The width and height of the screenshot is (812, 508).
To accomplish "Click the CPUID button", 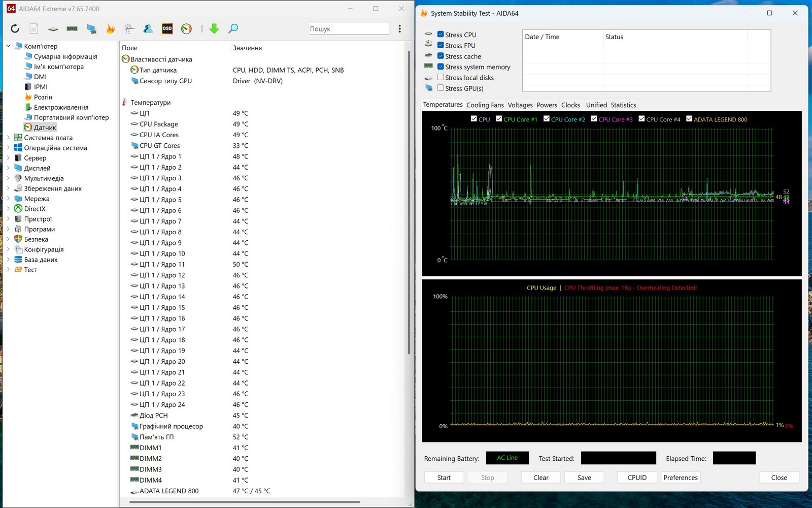I will click(637, 478).
